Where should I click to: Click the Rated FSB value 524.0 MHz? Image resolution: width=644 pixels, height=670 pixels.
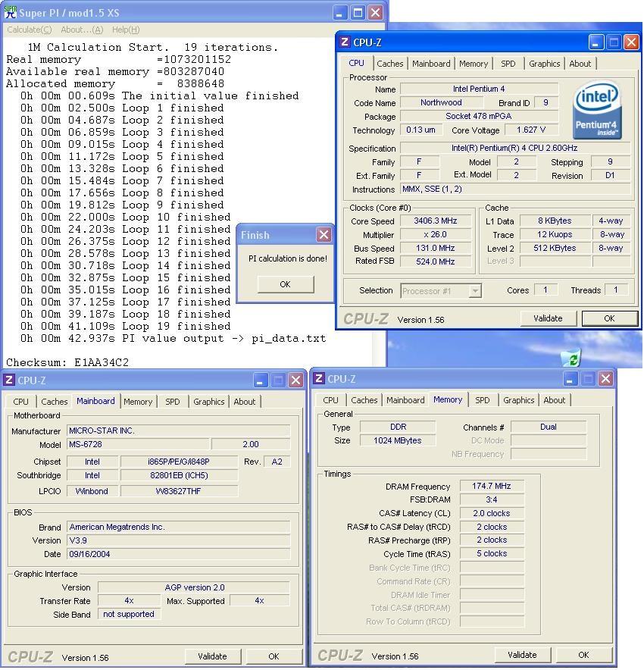tap(436, 261)
